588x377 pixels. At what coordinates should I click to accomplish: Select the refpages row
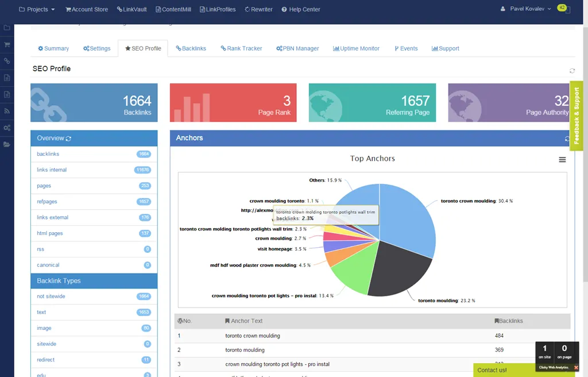click(94, 202)
